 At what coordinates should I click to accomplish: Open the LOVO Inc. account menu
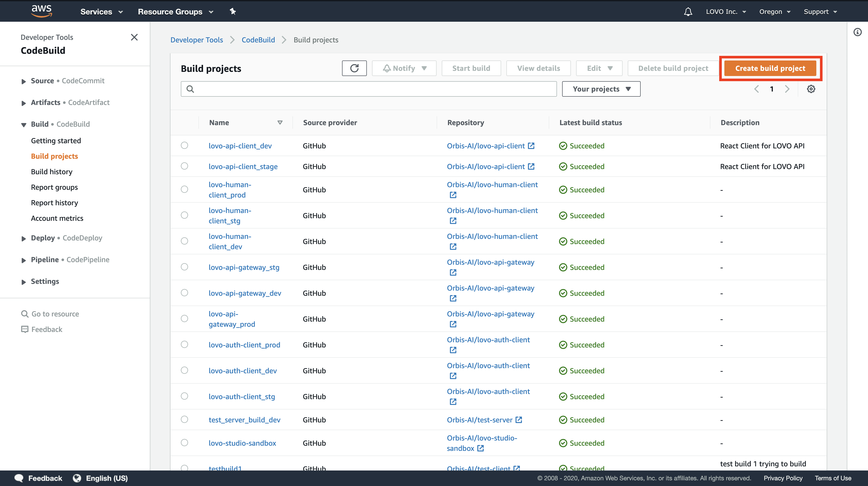click(x=726, y=12)
